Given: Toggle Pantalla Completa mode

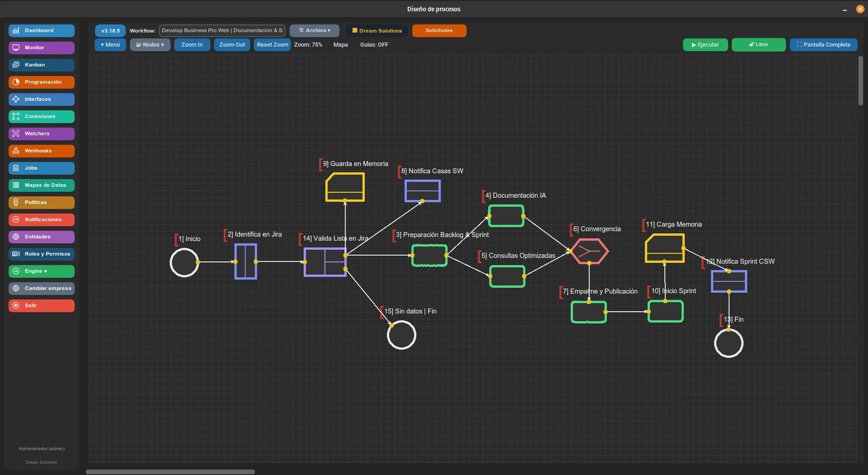Looking at the screenshot, I should click(x=823, y=45).
